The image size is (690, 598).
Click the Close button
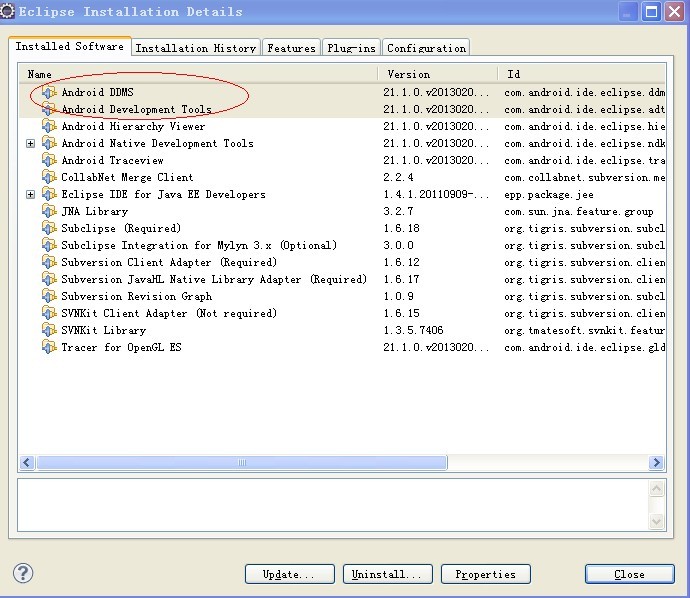tap(630, 574)
